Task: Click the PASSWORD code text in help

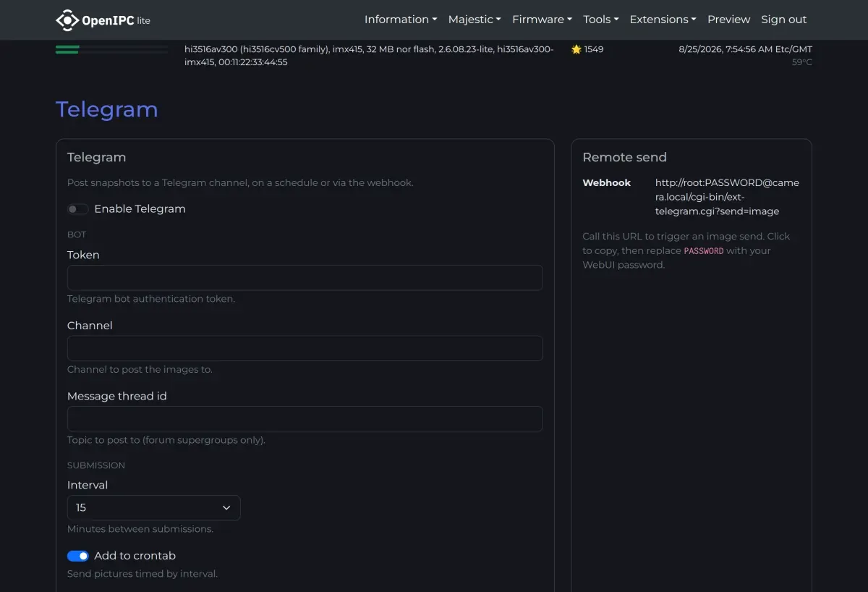Action: tap(704, 251)
